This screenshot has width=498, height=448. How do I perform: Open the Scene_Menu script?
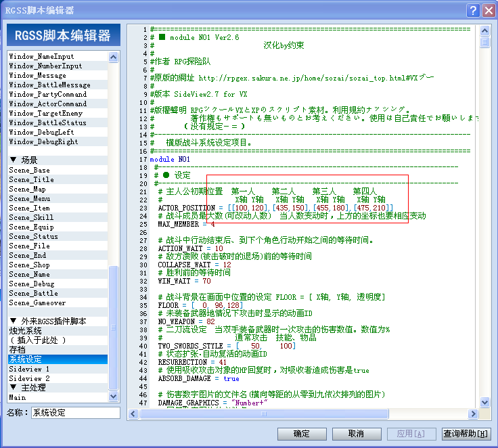(58, 198)
